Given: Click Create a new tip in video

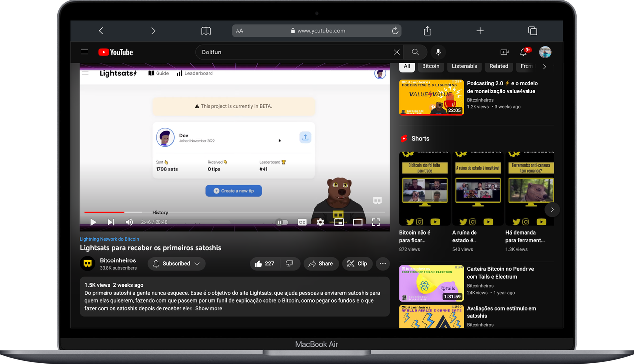Looking at the screenshot, I should tap(233, 191).
